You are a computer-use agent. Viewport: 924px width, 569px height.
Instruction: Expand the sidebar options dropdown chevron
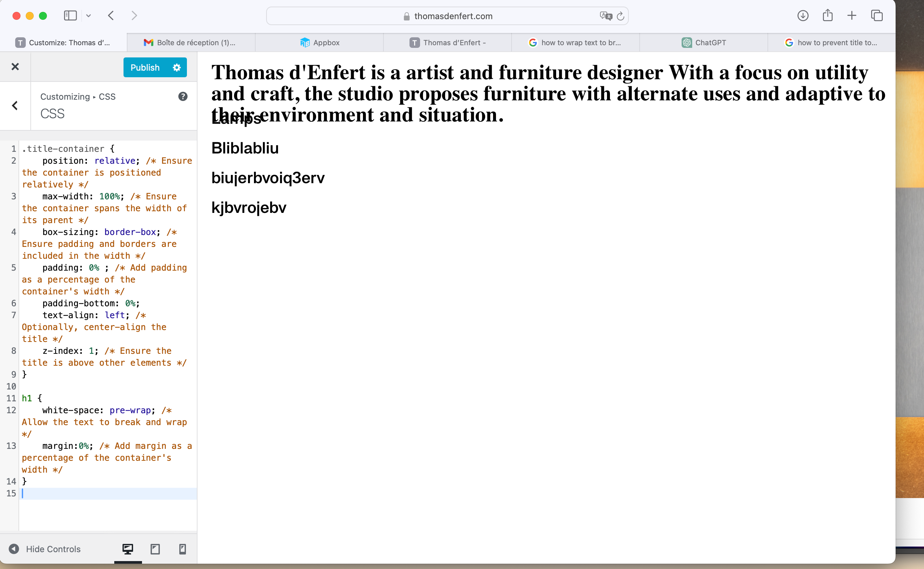click(89, 16)
